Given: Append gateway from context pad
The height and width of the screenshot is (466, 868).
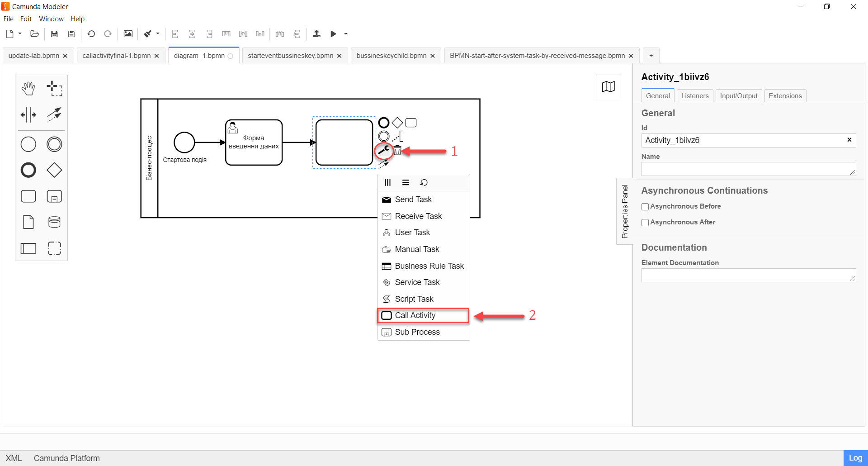Looking at the screenshot, I should [x=397, y=123].
